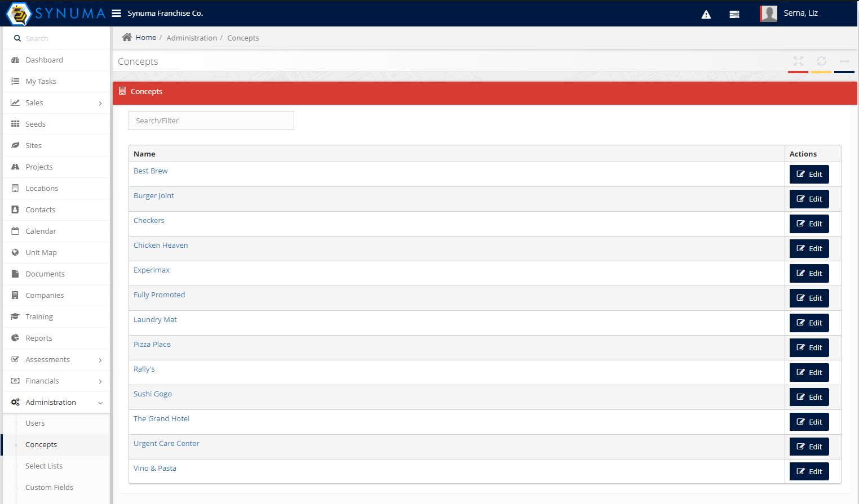Edit the Best Brew concept

[x=809, y=174]
